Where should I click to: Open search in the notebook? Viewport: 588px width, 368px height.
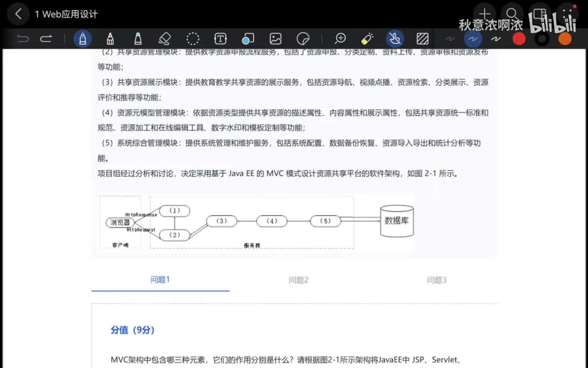coord(512,14)
